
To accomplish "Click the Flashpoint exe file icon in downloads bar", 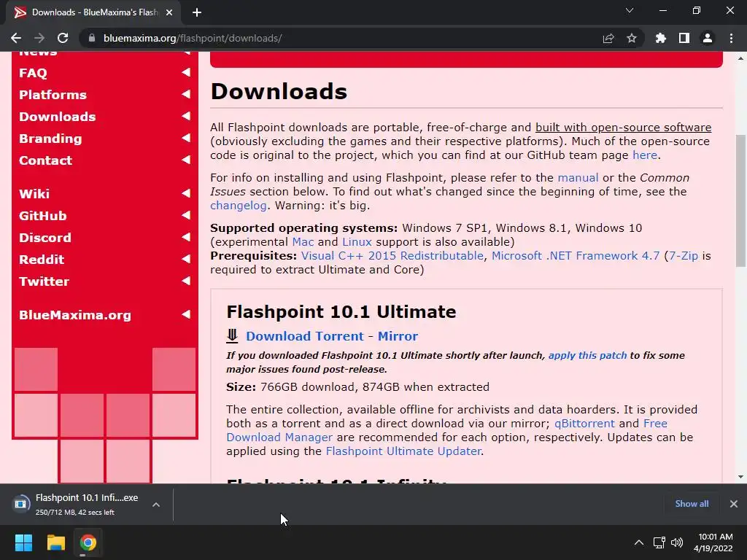I will (20, 504).
